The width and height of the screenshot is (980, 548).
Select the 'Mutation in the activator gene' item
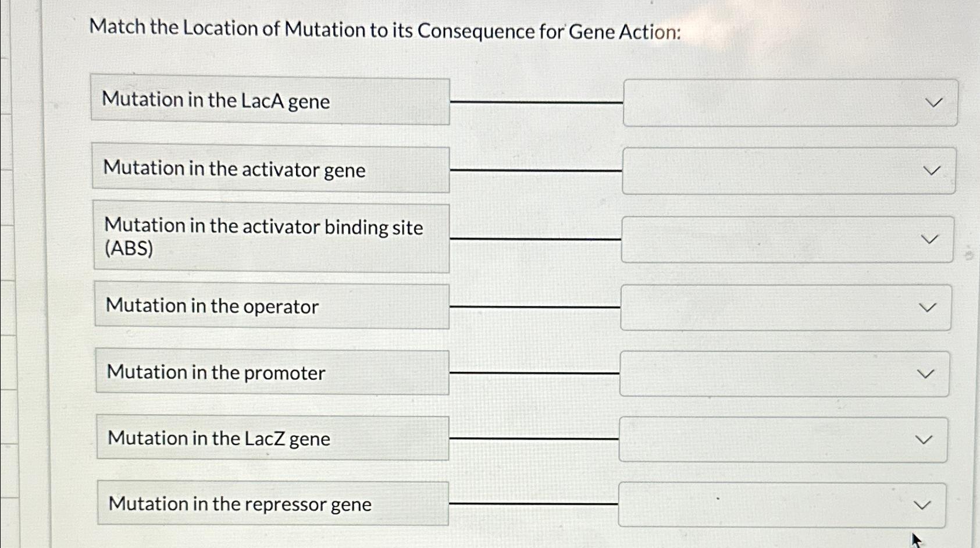pyautogui.click(x=271, y=169)
